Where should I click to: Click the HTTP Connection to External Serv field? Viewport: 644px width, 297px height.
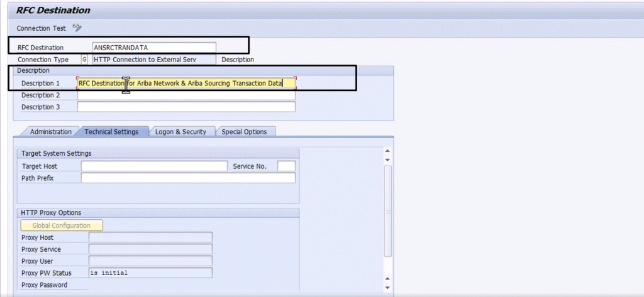pos(154,60)
